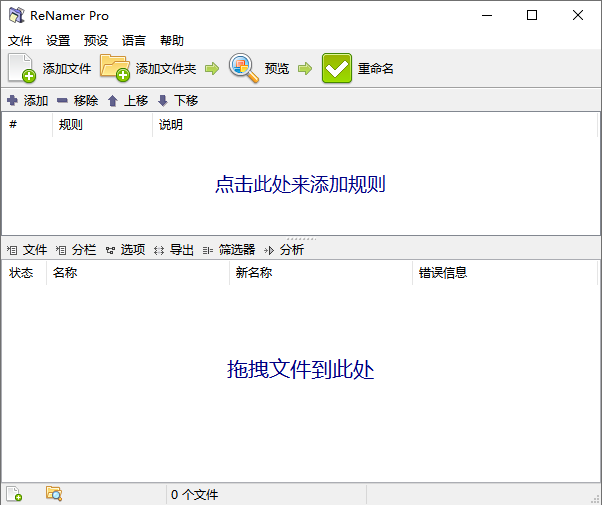This screenshot has width=602, height=505.
Task: Open the 选项 options dropdown
Action: (x=126, y=250)
